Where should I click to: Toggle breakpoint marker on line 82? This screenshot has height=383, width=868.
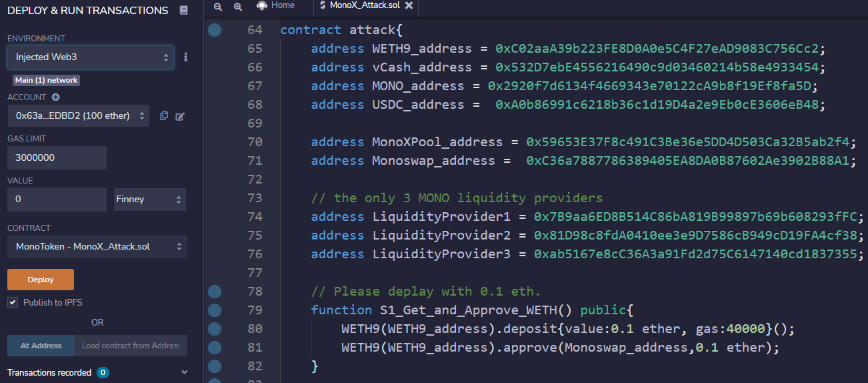(x=215, y=366)
